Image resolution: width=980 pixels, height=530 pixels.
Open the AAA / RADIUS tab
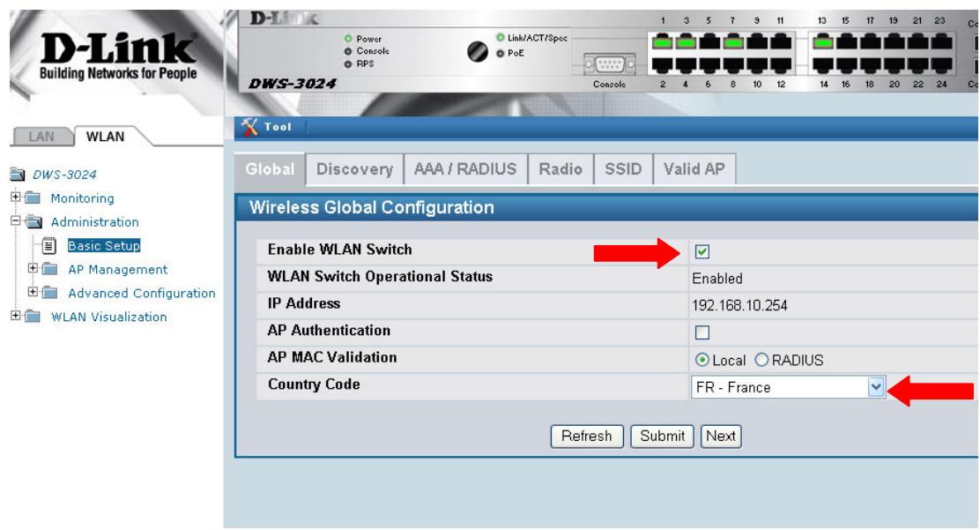coord(465,169)
